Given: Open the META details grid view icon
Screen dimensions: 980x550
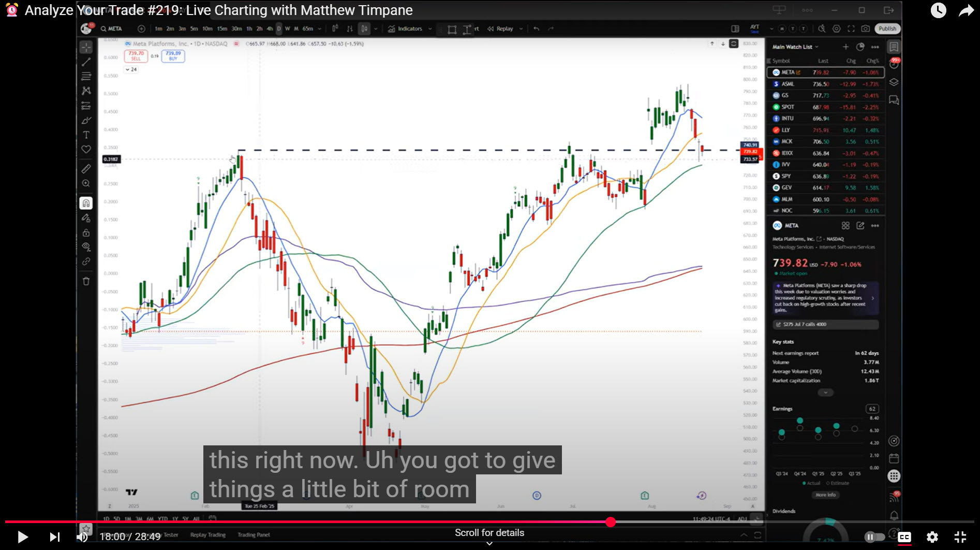Looking at the screenshot, I should pyautogui.click(x=845, y=225).
